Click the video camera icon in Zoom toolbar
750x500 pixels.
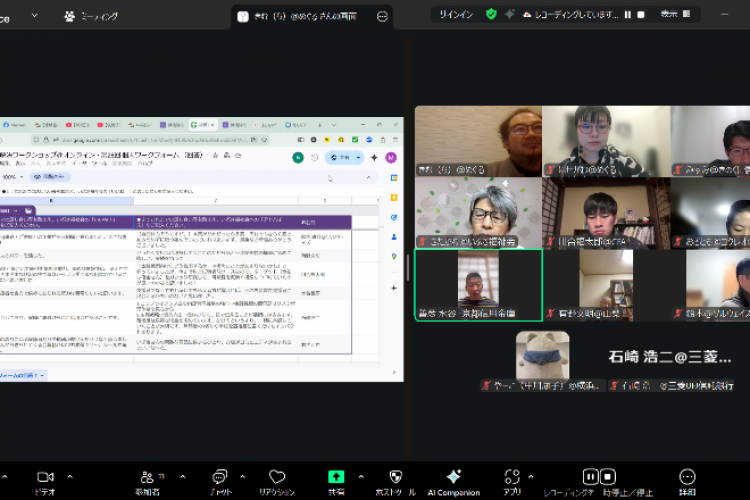45,477
